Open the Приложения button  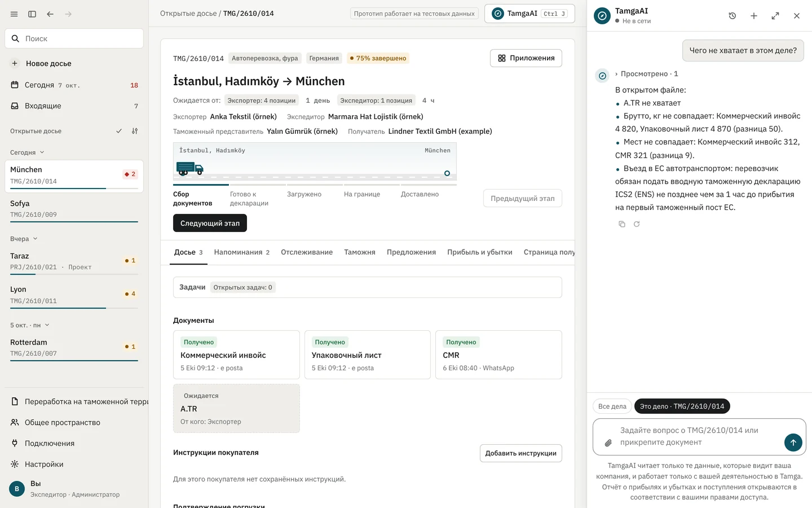tap(526, 58)
